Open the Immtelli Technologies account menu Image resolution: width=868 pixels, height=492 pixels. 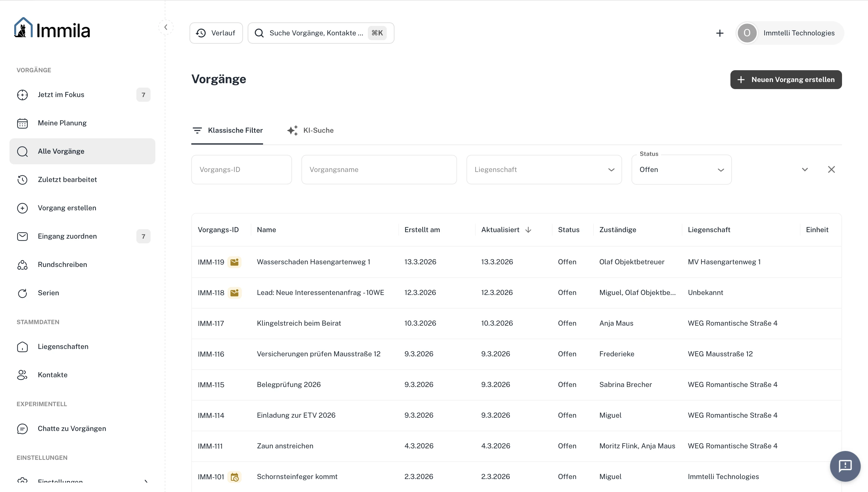[x=789, y=33]
